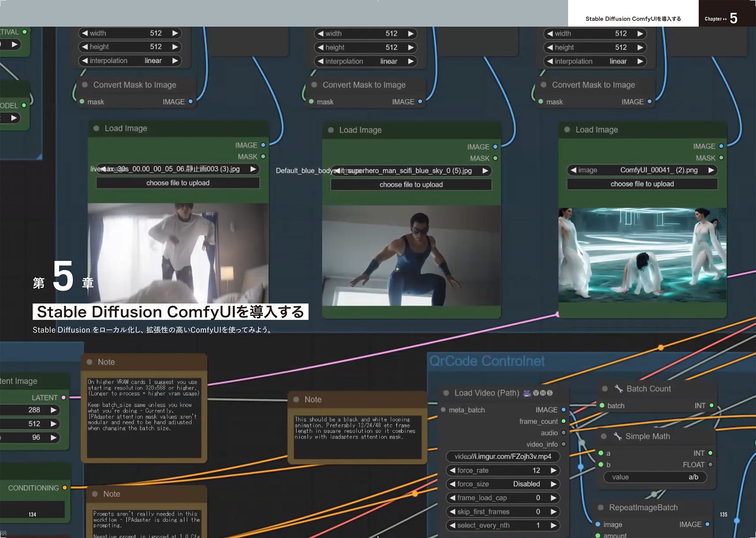Click the Batch Count wrench icon
The image size is (756, 538).
(618, 389)
